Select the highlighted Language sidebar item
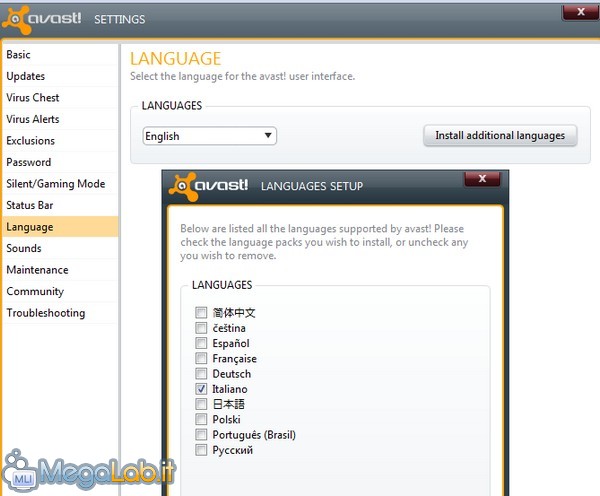This screenshot has width=600, height=496. pos(60,227)
